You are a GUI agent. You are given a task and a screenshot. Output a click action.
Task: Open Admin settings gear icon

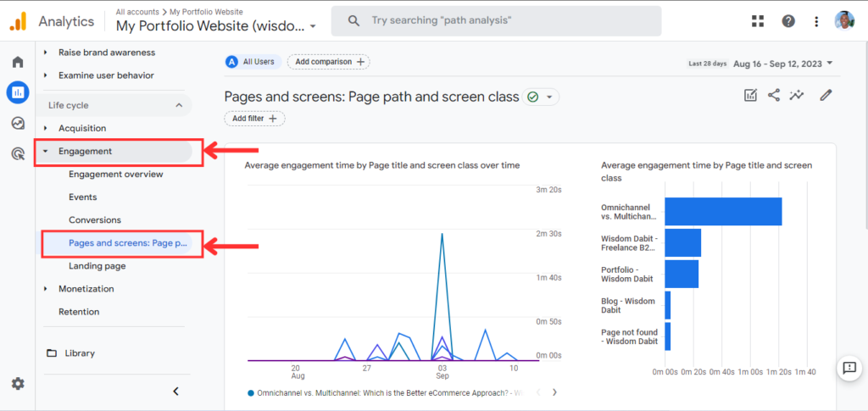point(18,383)
